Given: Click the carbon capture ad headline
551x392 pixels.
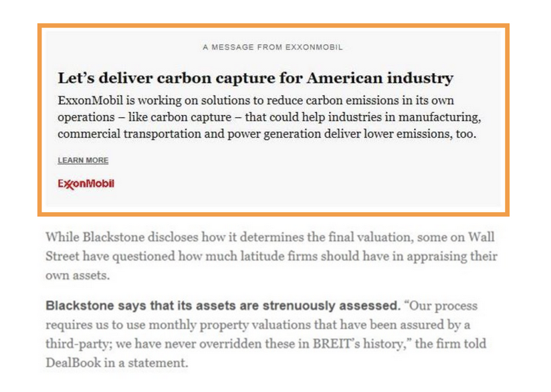Looking at the screenshot, I should [255, 78].
